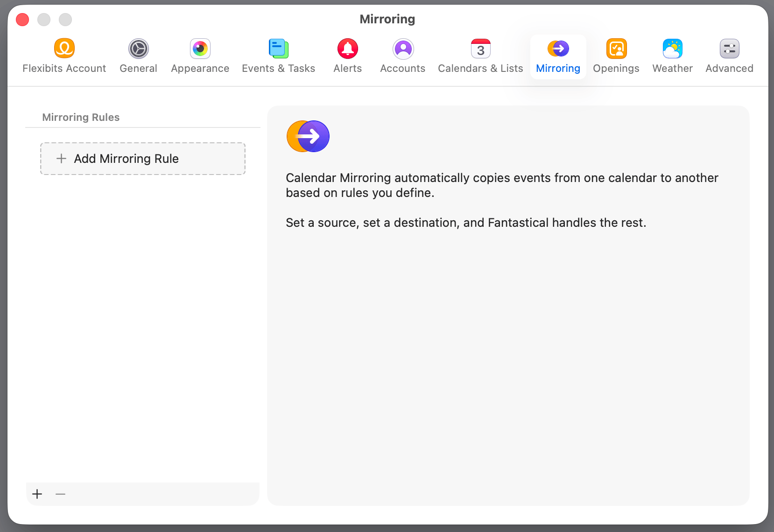Switch to Appearance preferences tab
The height and width of the screenshot is (532, 774).
pyautogui.click(x=200, y=56)
